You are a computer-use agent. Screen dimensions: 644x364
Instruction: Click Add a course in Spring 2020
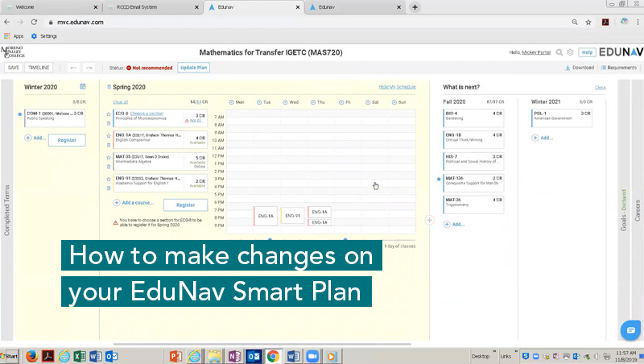[x=134, y=203]
